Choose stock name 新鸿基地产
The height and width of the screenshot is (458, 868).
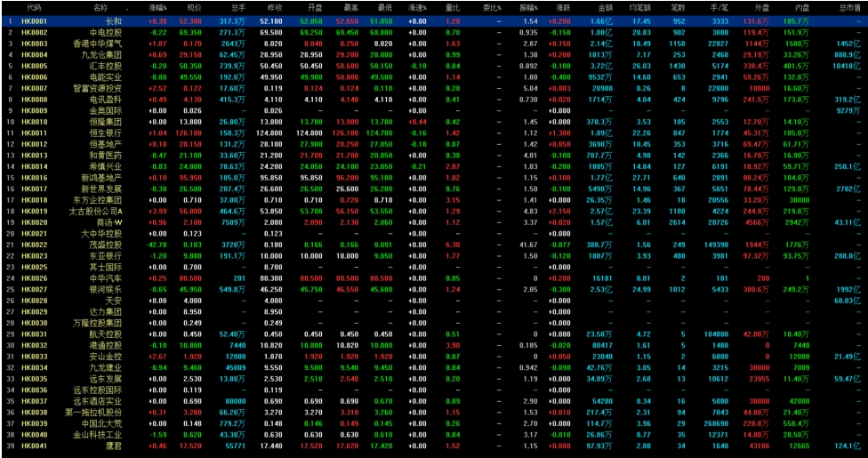tap(101, 178)
